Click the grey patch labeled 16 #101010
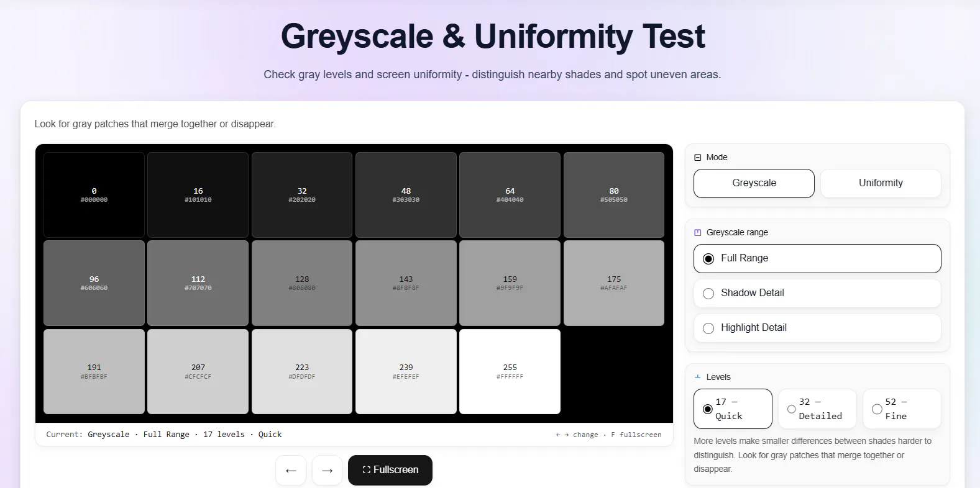This screenshot has height=488, width=980. 198,195
